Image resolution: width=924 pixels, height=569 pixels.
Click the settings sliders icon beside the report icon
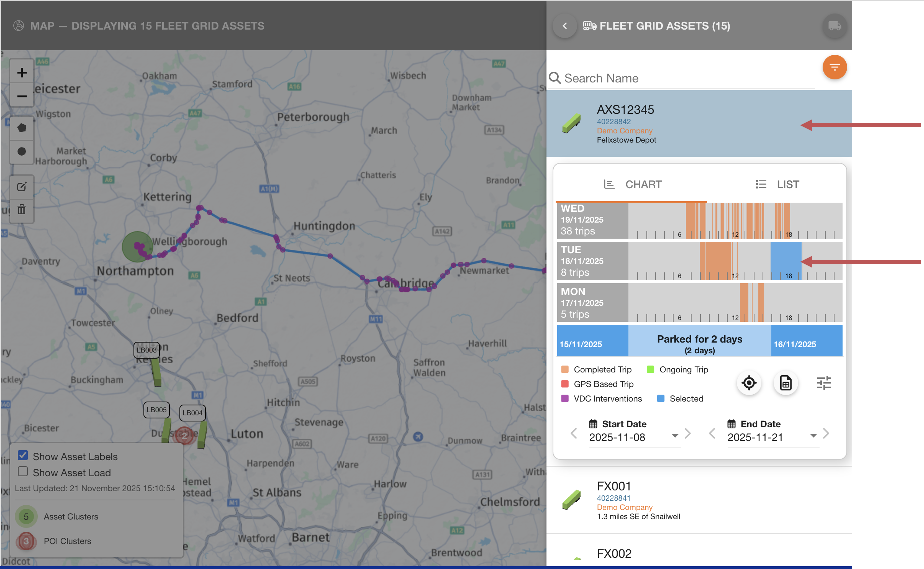coord(824,383)
